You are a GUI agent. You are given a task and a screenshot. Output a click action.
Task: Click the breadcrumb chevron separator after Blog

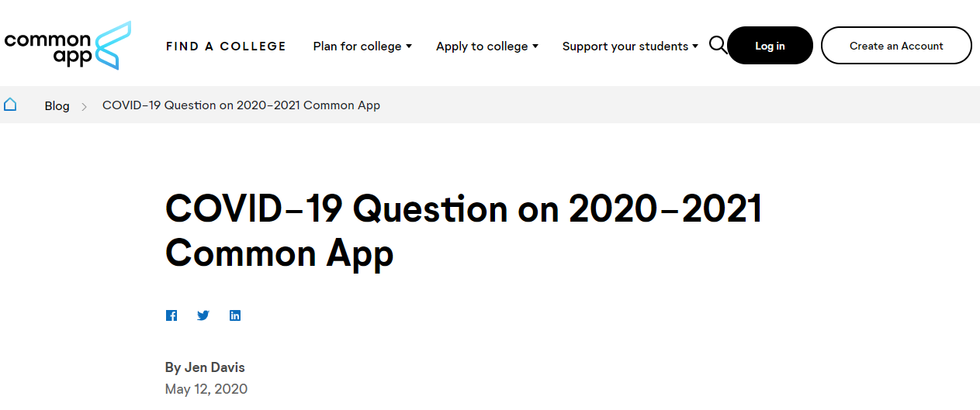(85, 106)
